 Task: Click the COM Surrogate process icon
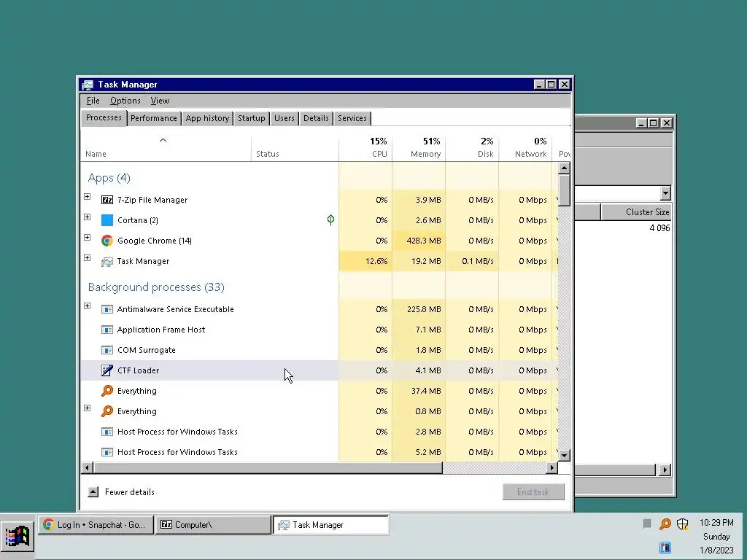[107, 351]
